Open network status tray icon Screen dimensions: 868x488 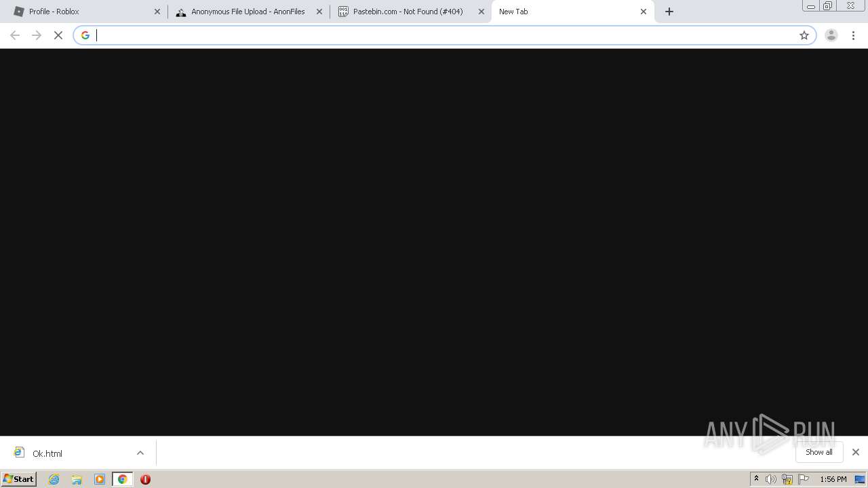point(787,479)
